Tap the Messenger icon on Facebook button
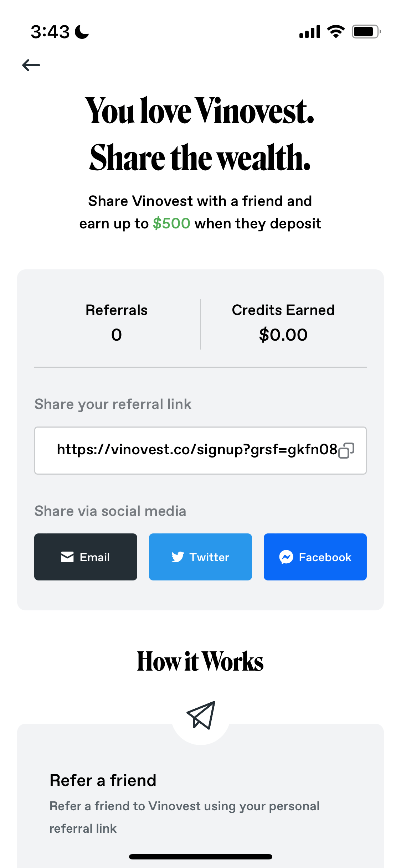Screen dimensions: 401x868 [286, 557]
